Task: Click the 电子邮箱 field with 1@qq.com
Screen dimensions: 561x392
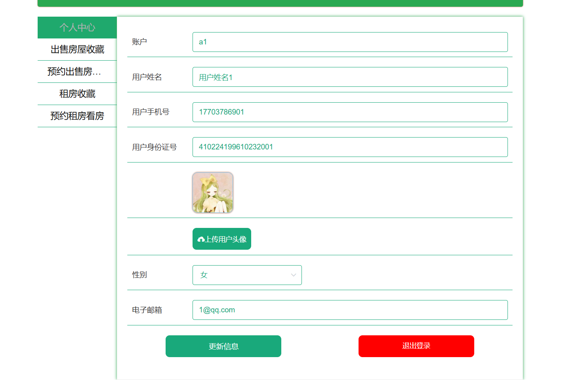Action: pyautogui.click(x=350, y=310)
